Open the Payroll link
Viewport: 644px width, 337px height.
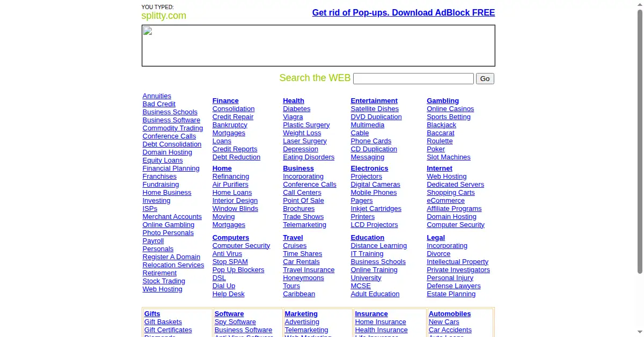click(x=153, y=241)
